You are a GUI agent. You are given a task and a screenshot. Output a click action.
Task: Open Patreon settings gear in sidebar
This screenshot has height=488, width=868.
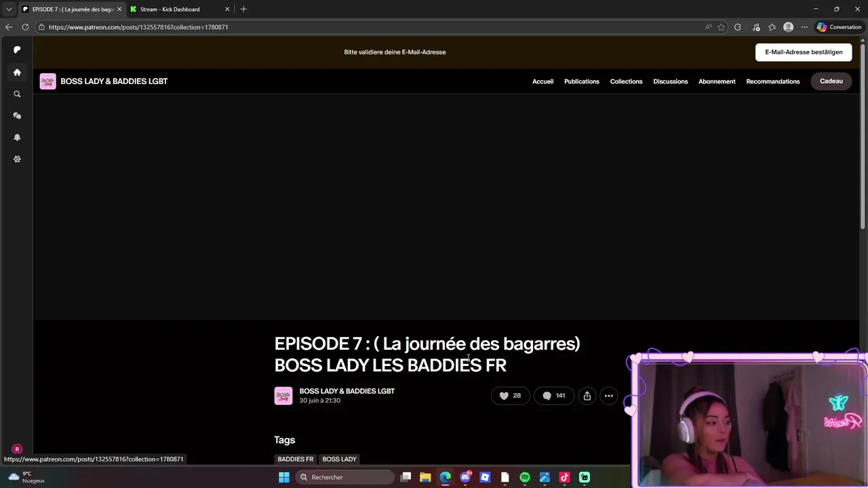17,159
